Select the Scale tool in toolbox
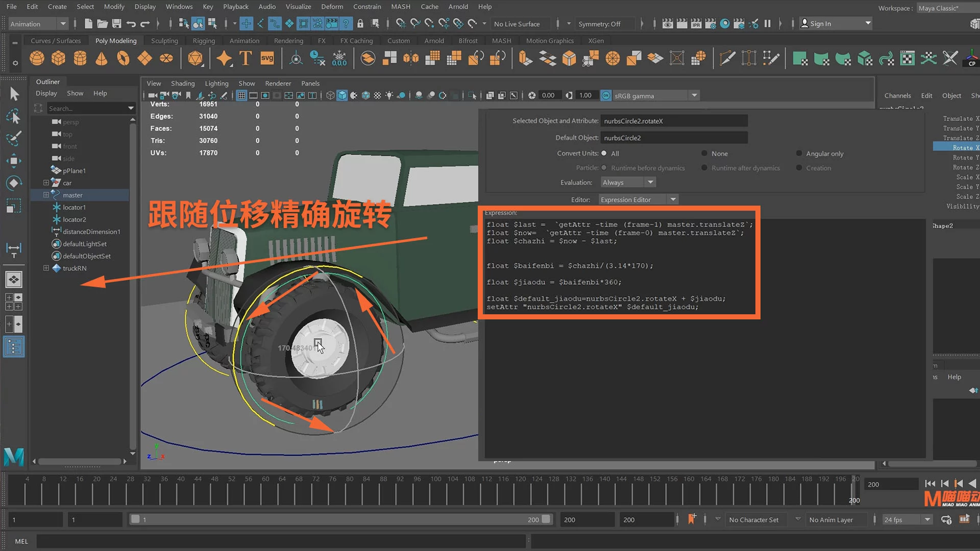980x551 pixels. click(x=14, y=206)
